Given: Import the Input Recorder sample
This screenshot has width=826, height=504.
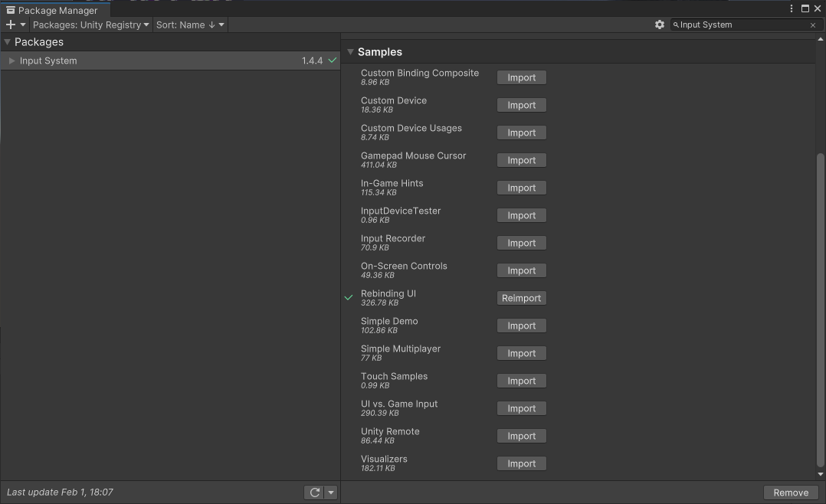Looking at the screenshot, I should [522, 243].
